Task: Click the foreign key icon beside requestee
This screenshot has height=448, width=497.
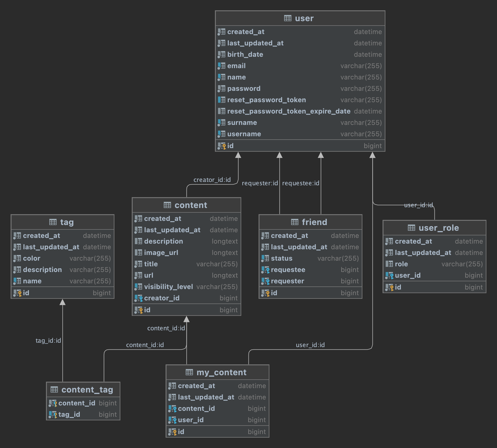Action: coord(265,270)
